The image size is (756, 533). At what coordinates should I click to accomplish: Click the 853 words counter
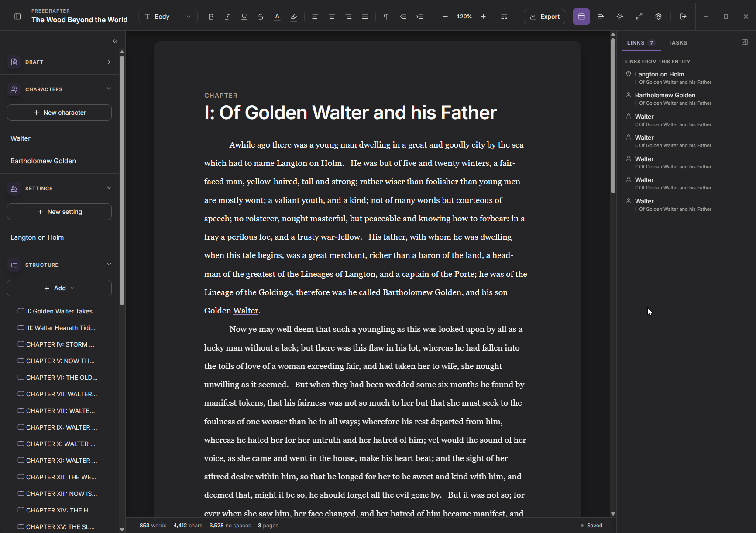tap(153, 526)
